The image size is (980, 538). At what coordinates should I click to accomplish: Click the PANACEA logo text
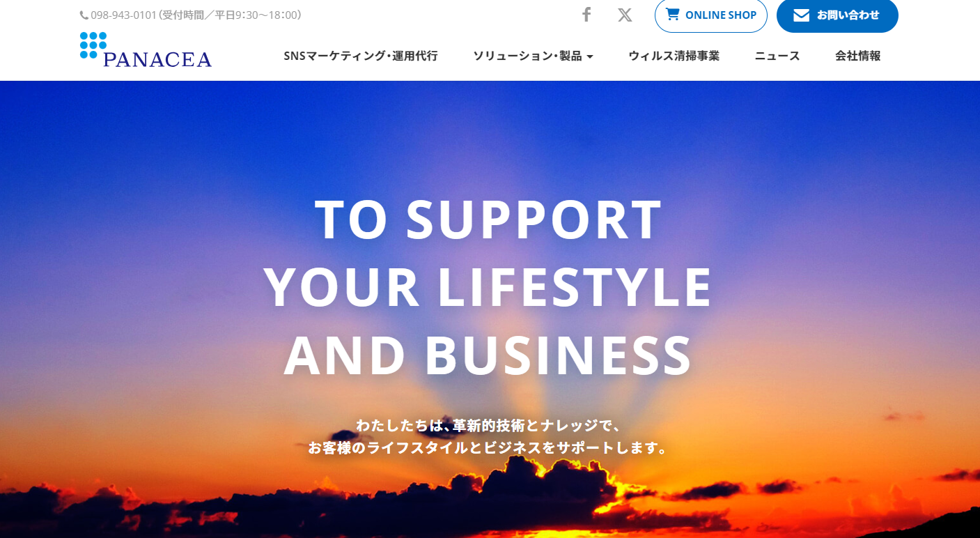[x=157, y=59]
